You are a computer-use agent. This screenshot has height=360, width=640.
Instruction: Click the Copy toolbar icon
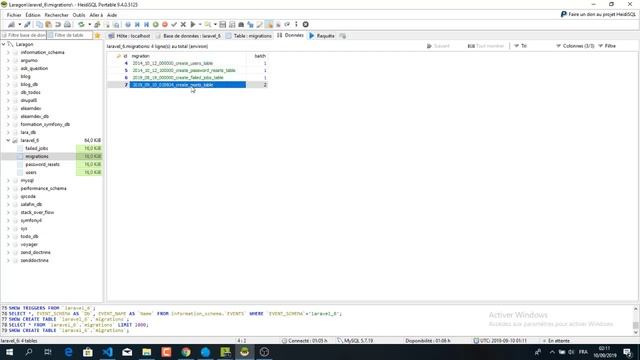39,24
